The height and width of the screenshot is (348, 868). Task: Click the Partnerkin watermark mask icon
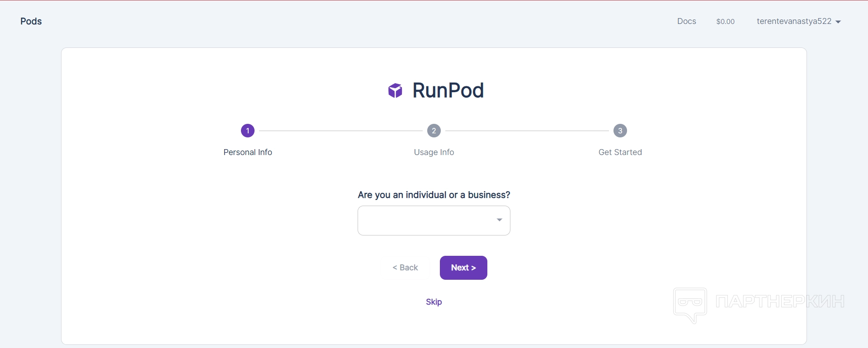pyautogui.click(x=690, y=305)
